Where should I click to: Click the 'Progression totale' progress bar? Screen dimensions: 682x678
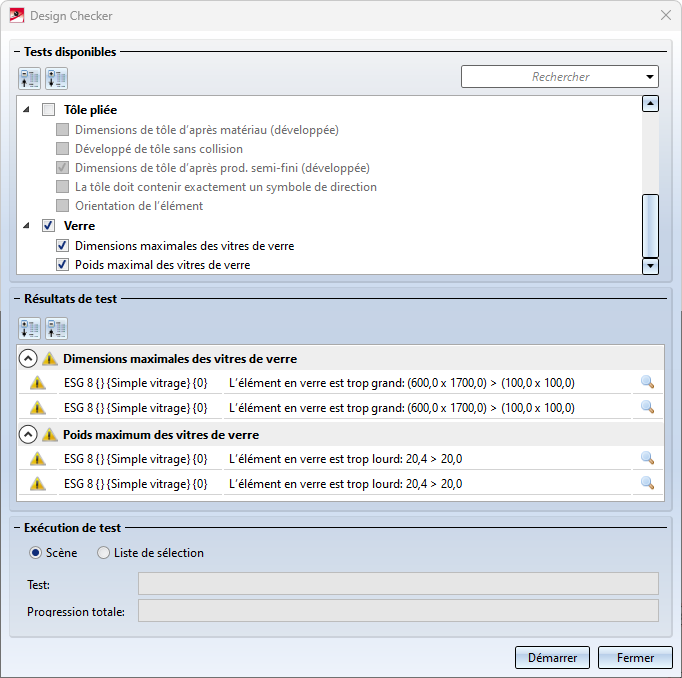pyautogui.click(x=398, y=611)
